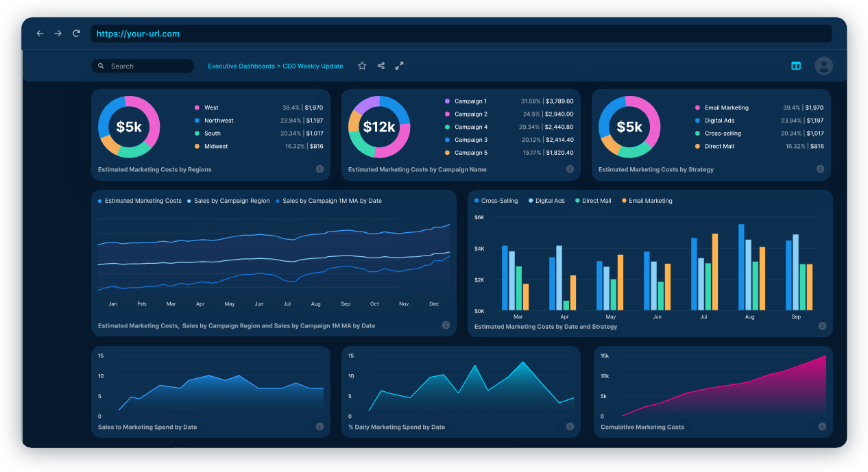
Task: Click the $2,940.00 Campaign 2 value
Action: click(559, 114)
